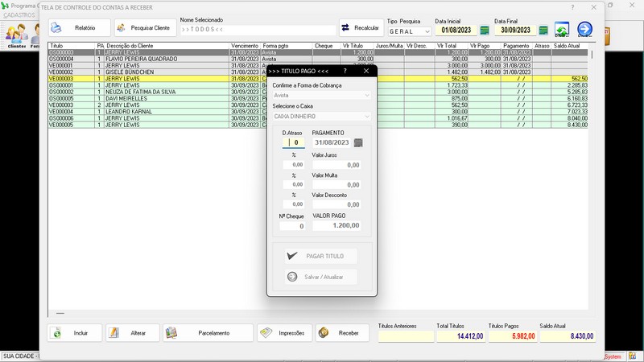This screenshot has height=362, width=644.
Task: Select the OS000006 JERRY LEWIS row
Action: click(x=318, y=118)
